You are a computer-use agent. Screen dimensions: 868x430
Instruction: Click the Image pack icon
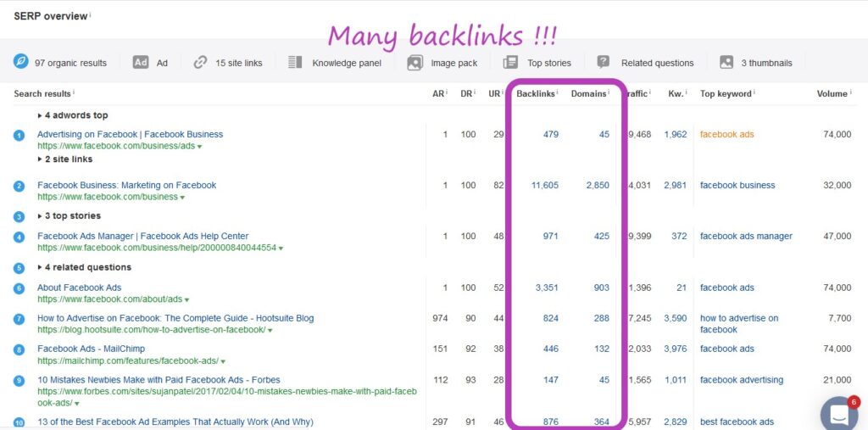[x=415, y=63]
